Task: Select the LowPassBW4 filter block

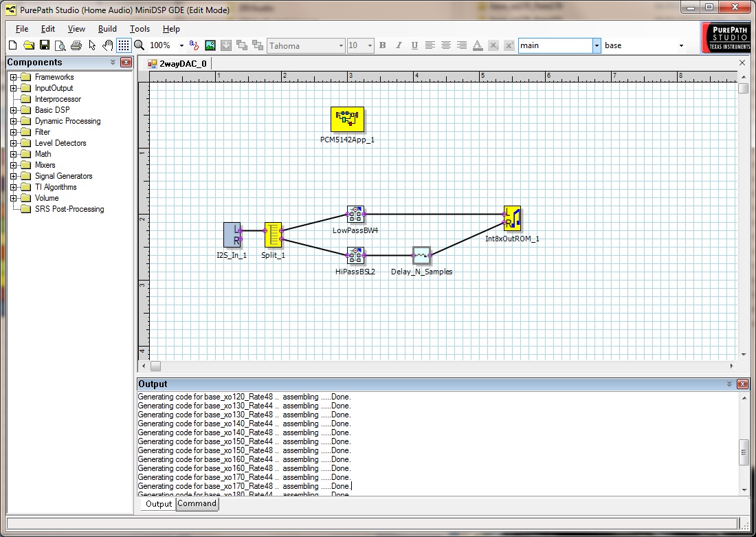Action: tap(356, 214)
